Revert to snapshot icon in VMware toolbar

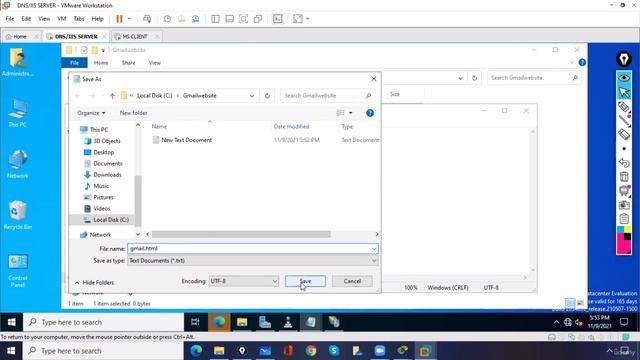tap(182, 19)
